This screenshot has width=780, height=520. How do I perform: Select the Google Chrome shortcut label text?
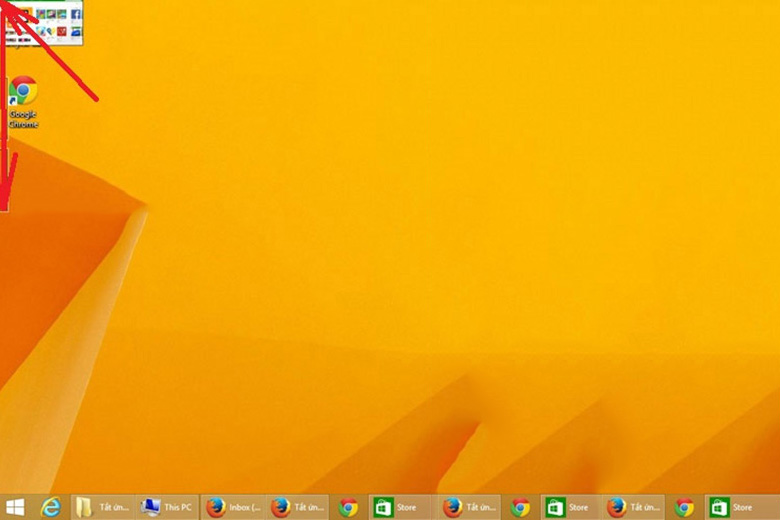coord(23,119)
